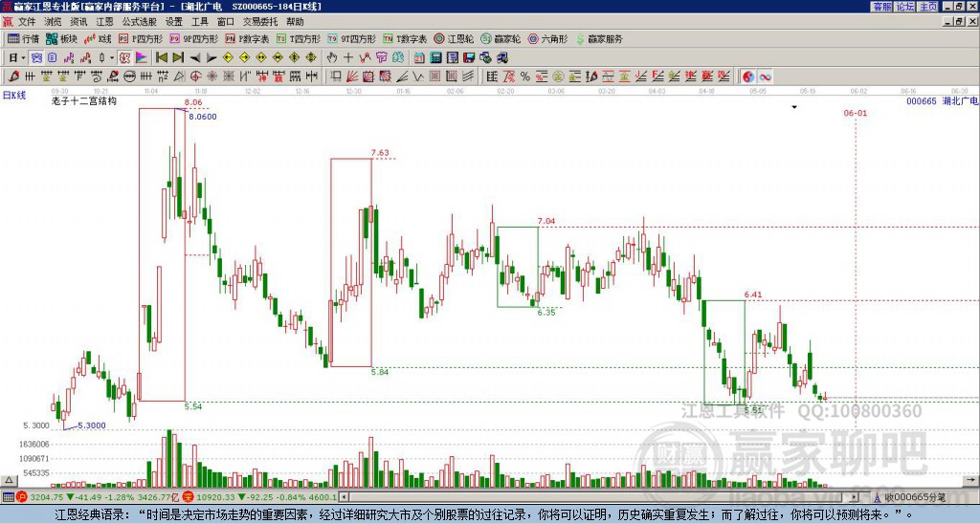Click the 深 index badge in status bar
Image resolution: width=980 pixels, height=524 pixels.
(188, 497)
